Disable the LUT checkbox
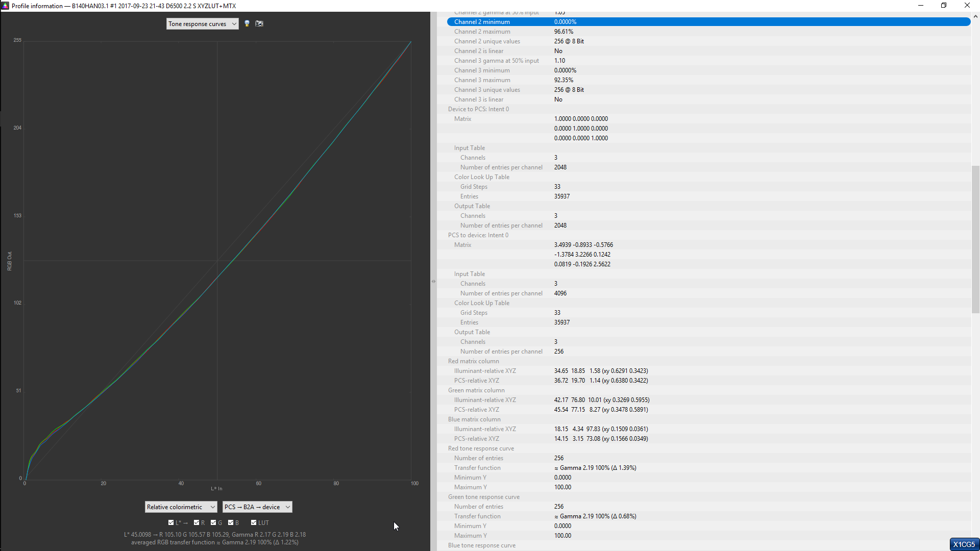Viewport: 980px width, 551px height. click(x=254, y=522)
